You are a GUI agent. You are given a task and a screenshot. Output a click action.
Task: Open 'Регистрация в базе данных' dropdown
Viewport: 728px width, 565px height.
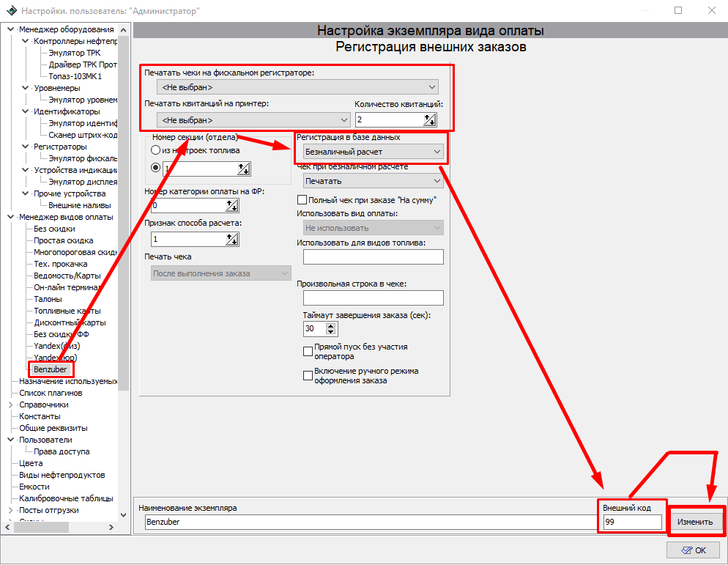[x=374, y=152]
